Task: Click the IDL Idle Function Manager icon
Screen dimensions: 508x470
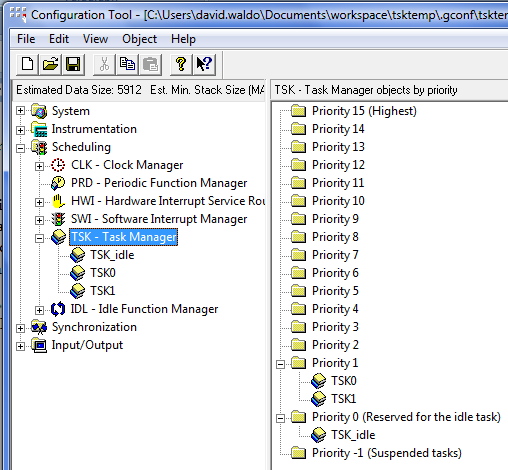Action: [x=58, y=309]
